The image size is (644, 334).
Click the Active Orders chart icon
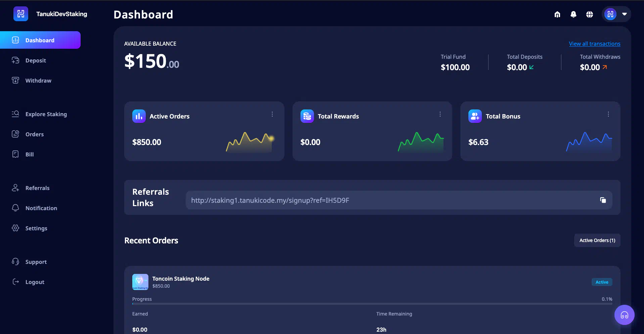coord(139,116)
